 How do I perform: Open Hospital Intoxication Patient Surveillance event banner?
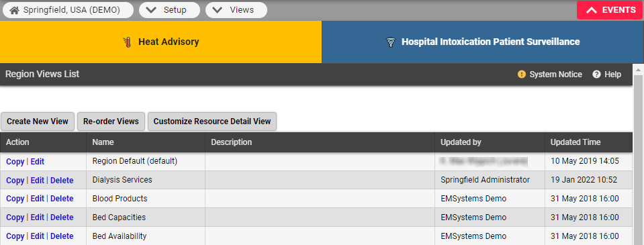(483, 42)
